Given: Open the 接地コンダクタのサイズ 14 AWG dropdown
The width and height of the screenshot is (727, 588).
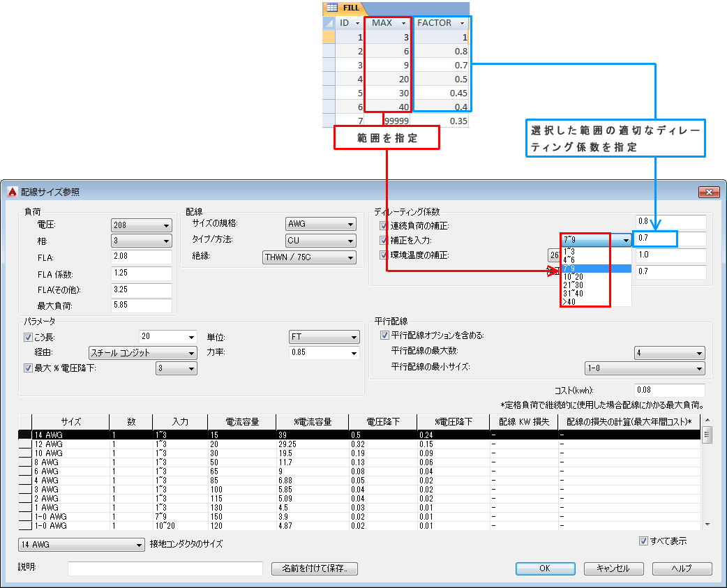Looking at the screenshot, I should 82,545.
